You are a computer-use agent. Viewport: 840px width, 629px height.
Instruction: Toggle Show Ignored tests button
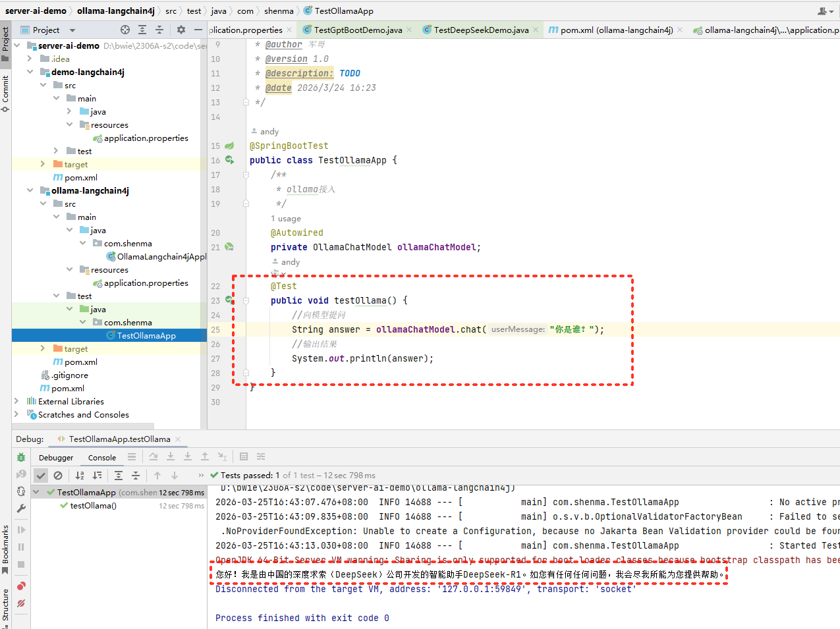58,476
